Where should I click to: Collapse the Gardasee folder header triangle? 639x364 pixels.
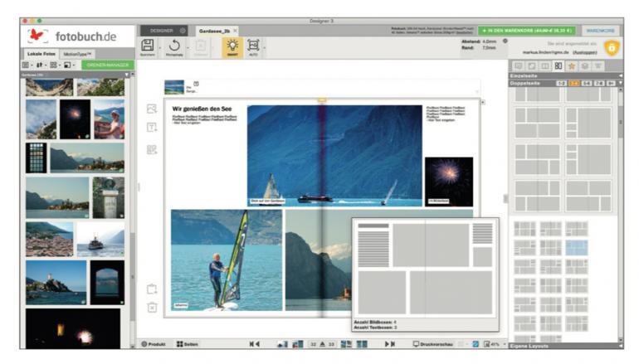[127, 75]
